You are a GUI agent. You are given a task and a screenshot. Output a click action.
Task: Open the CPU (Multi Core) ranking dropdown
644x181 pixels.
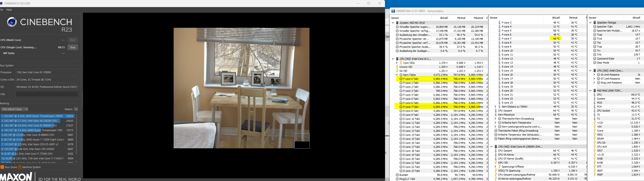(x=14, y=109)
